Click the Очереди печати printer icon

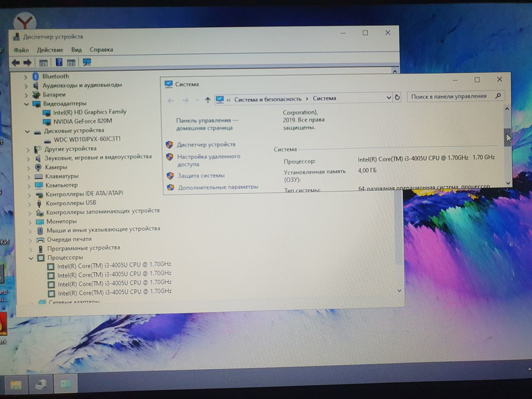tap(41, 240)
